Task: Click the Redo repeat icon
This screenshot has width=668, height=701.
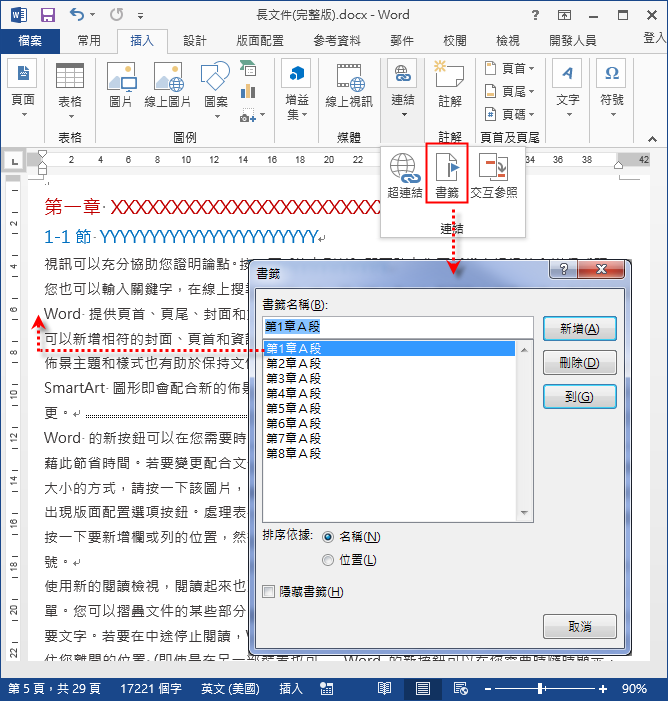Action: coord(116,15)
